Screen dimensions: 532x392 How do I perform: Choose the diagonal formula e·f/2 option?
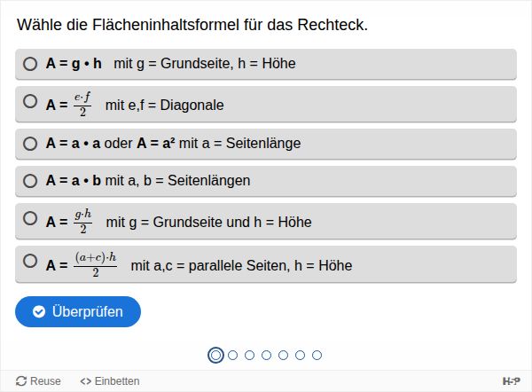click(30, 102)
